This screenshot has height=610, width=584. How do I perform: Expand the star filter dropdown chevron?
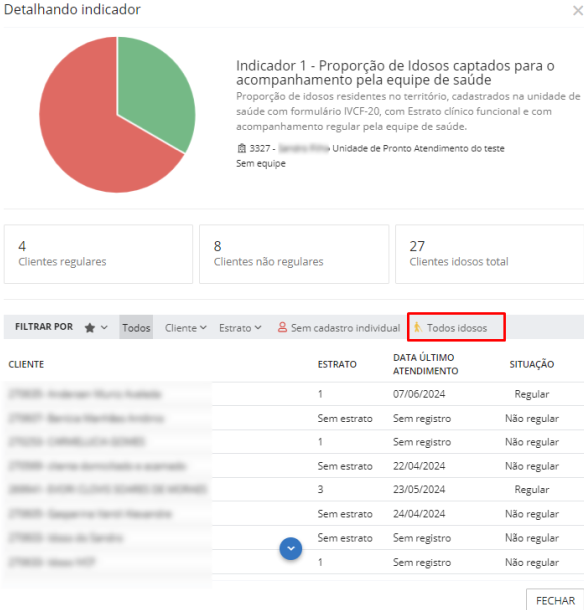(x=104, y=328)
